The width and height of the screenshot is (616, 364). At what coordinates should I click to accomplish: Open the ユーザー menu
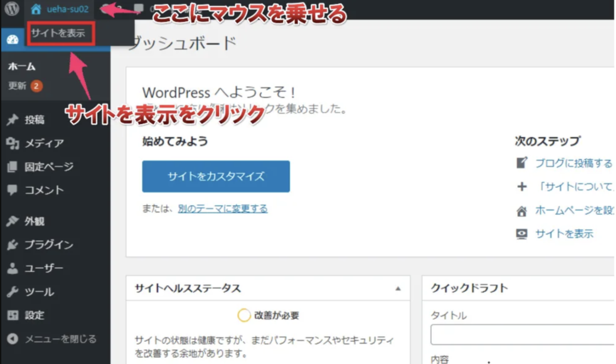point(44,268)
